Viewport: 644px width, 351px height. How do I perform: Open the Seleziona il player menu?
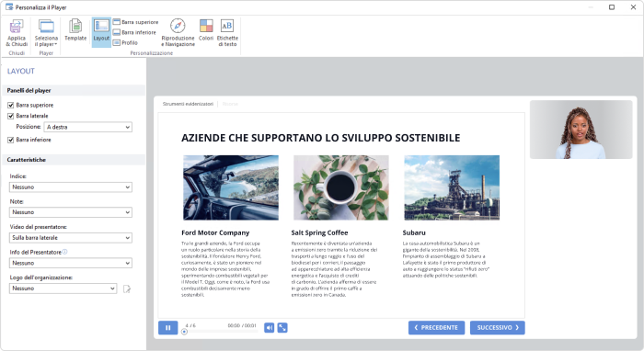click(46, 33)
